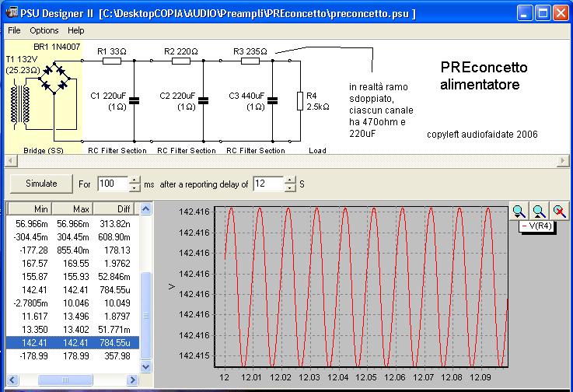Click the Diff column header
The image size is (573, 392).
(x=114, y=208)
